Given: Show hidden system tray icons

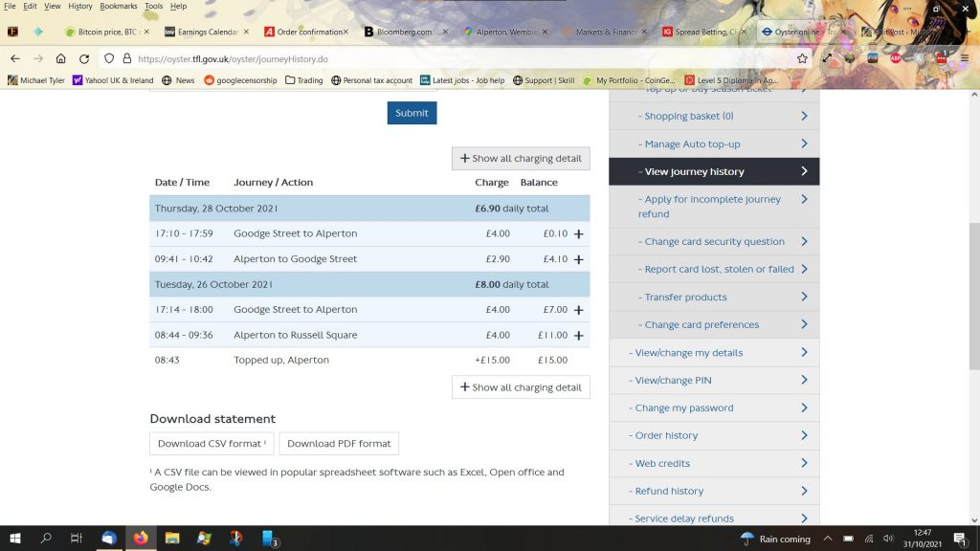Looking at the screenshot, I should click(x=828, y=539).
